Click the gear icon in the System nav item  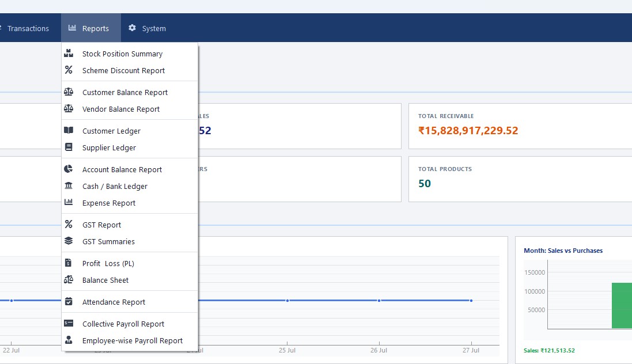132,28
